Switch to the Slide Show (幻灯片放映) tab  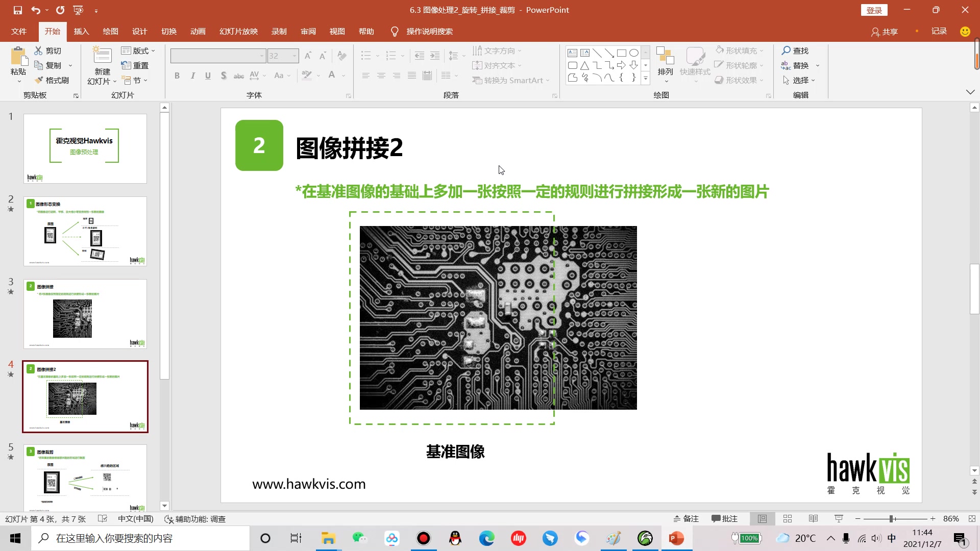pos(238,31)
